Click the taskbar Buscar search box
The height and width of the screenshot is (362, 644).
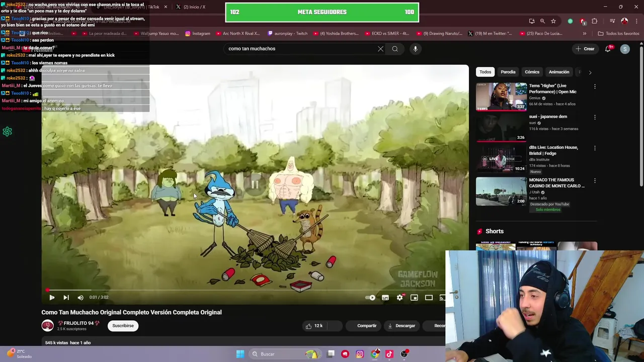pyautogui.click(x=285, y=354)
